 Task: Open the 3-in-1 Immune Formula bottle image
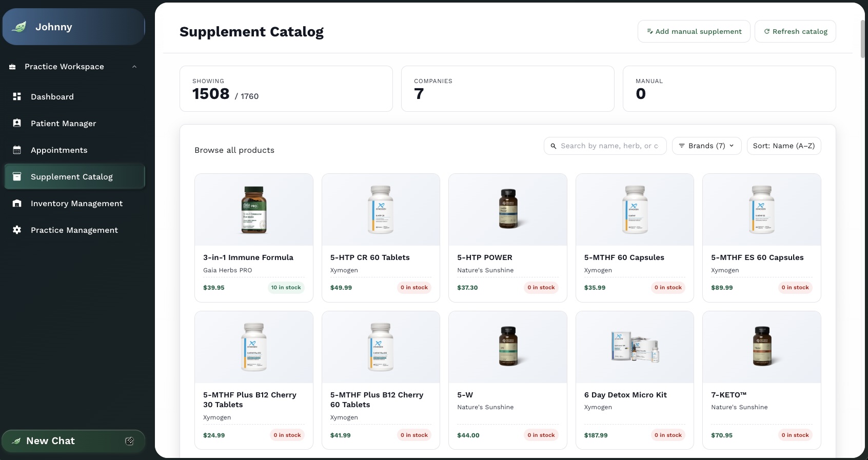click(254, 210)
